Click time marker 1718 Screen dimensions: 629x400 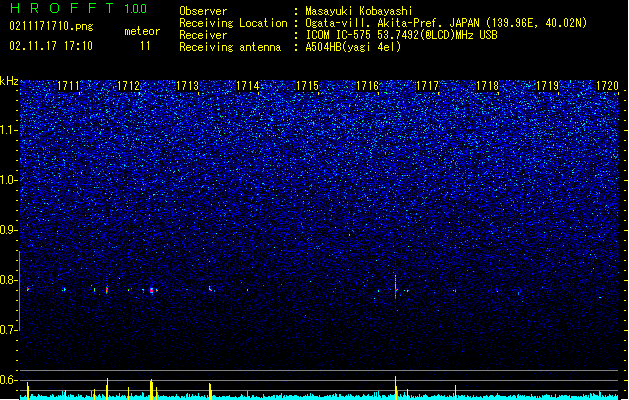click(487, 86)
